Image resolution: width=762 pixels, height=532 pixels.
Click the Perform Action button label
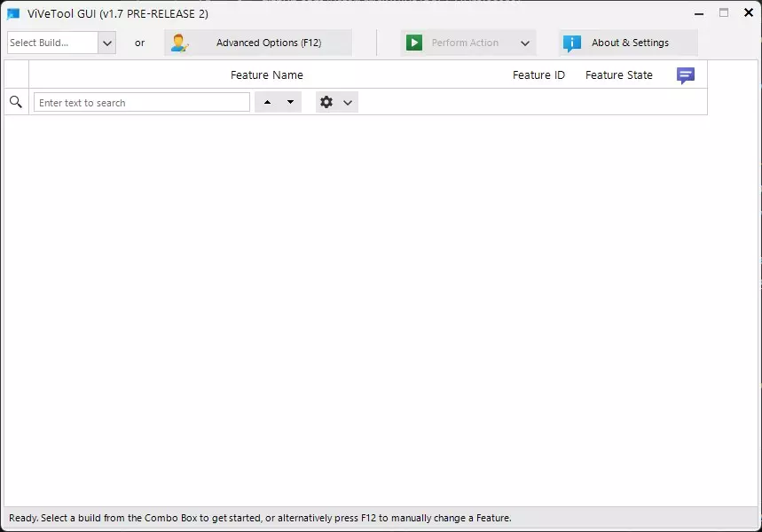465,43
